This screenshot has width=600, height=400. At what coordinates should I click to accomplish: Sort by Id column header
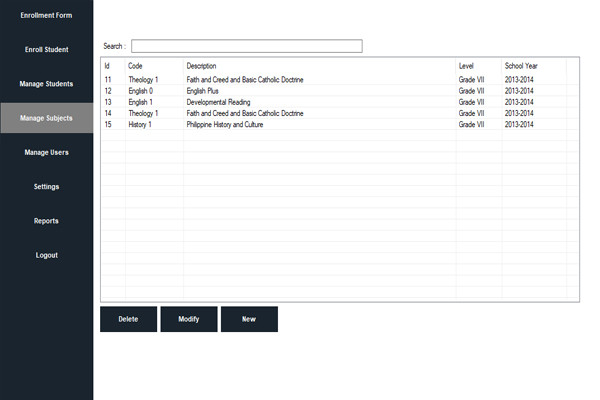coord(113,66)
